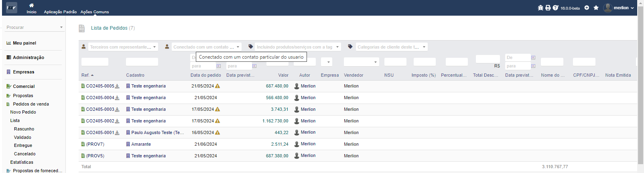Go to Novo Pedido in sidebar
The image size is (644, 173).
pyautogui.click(x=23, y=112)
